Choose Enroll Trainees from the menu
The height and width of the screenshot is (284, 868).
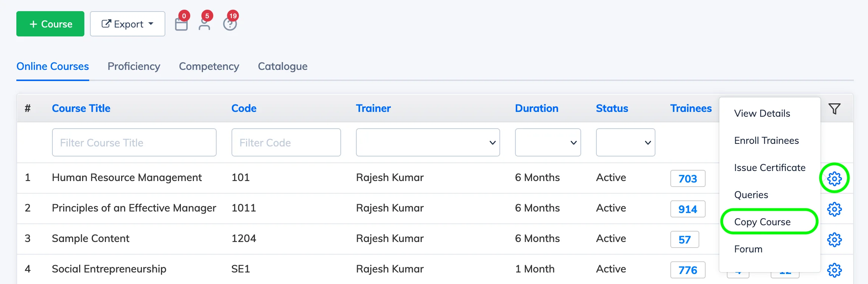click(x=766, y=141)
